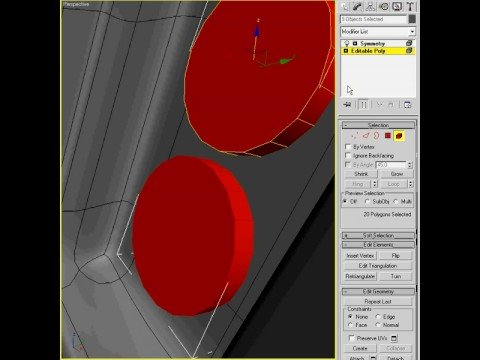Expand the Editable Poly sub-object tree
This screenshot has height=360, width=480.
point(346,51)
